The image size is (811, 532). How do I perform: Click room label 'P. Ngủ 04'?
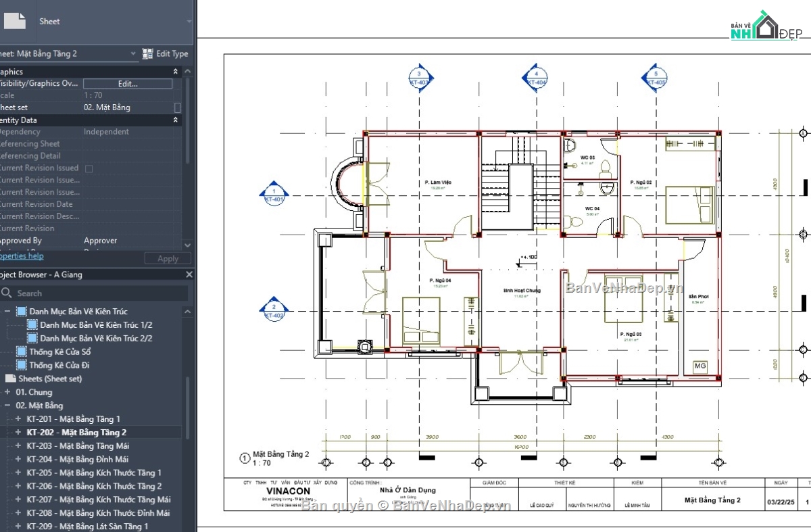click(x=439, y=280)
